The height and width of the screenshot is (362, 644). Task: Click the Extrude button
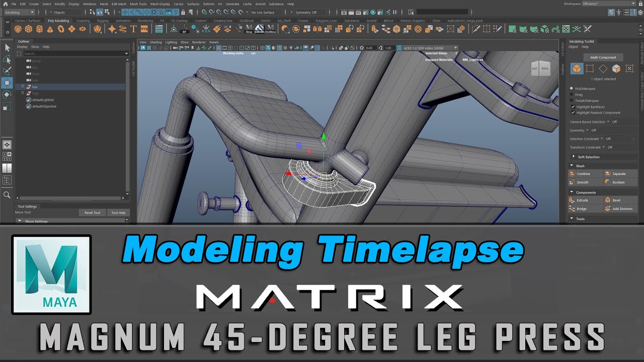586,200
